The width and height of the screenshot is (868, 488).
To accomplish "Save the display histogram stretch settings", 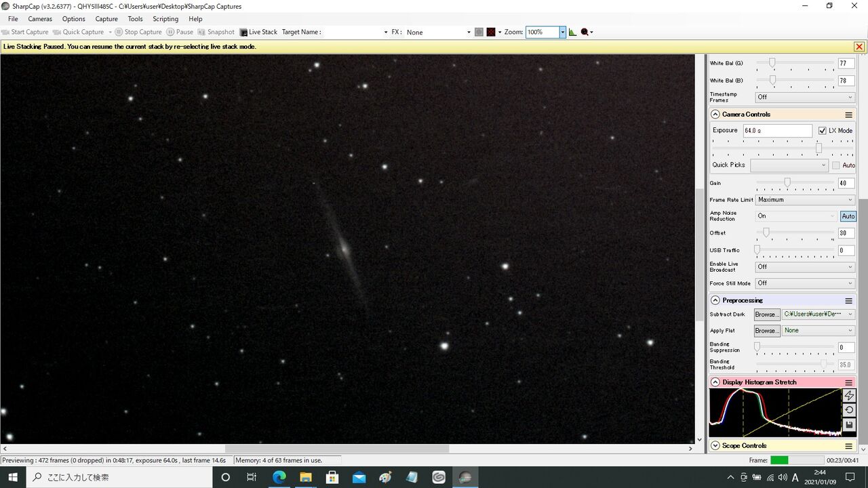I will pyautogui.click(x=848, y=425).
